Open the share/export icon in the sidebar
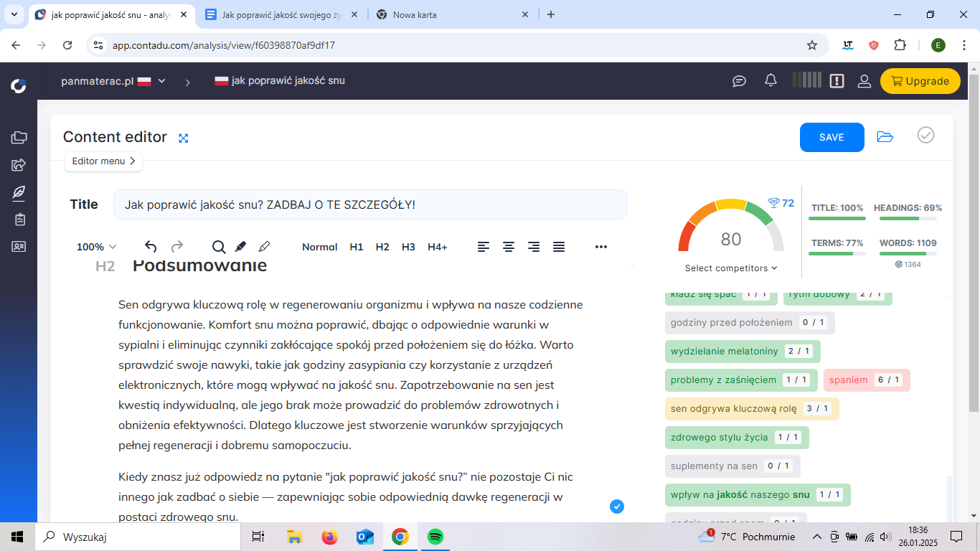980x551 pixels. click(x=19, y=165)
